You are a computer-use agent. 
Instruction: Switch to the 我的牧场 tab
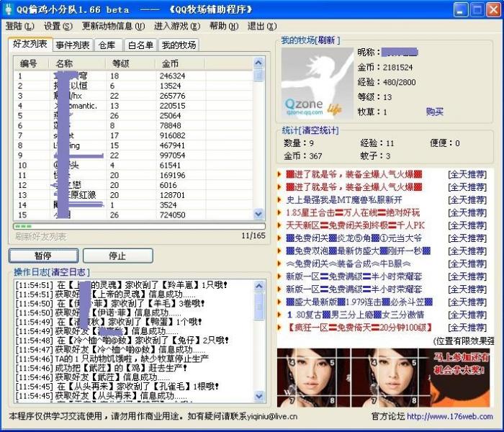point(179,45)
